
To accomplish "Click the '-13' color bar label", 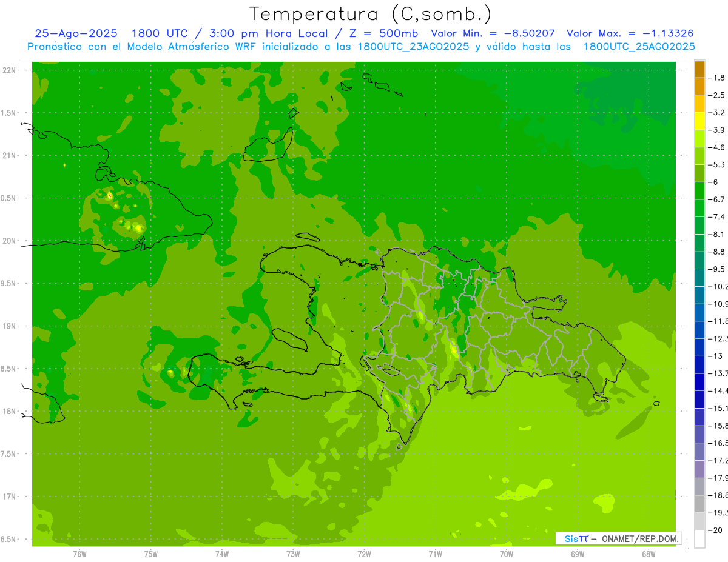I will (716, 356).
